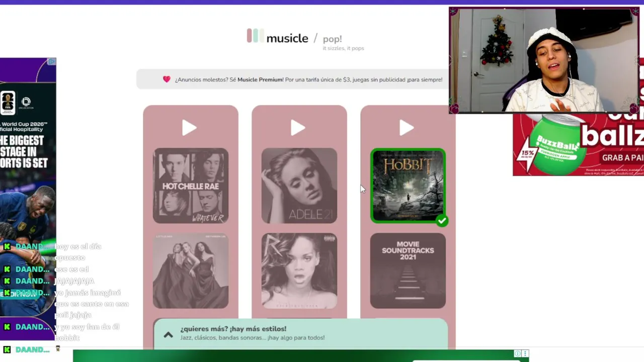This screenshot has width=644, height=362.
Task: Click the streamer webcam overlay
Action: (544, 60)
